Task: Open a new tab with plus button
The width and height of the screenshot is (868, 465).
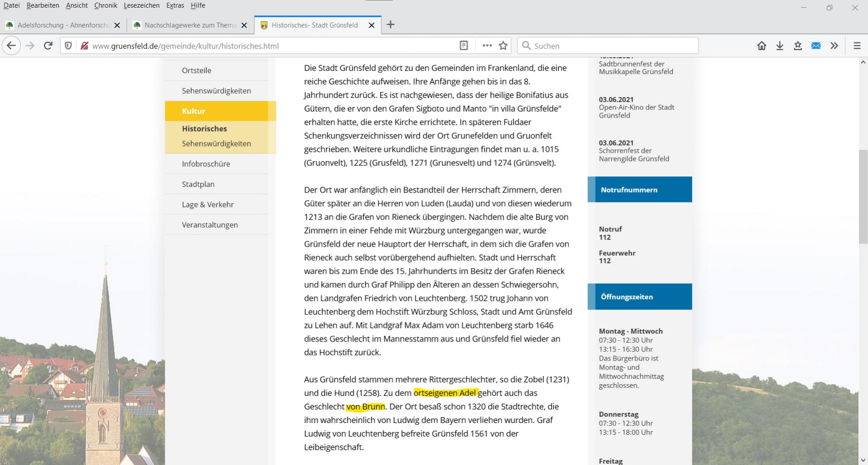Action: tap(391, 25)
